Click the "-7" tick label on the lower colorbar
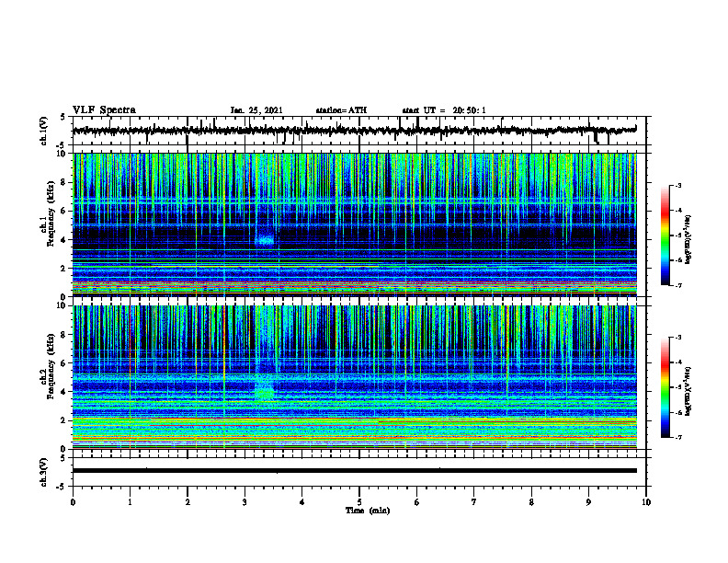 coord(678,437)
